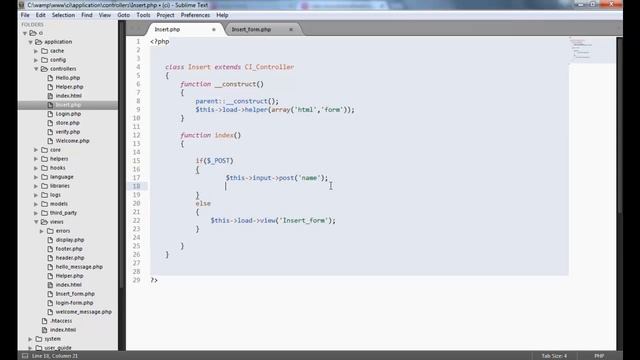Collapse the ci root folder
The height and width of the screenshot is (360, 640).
tap(25, 33)
